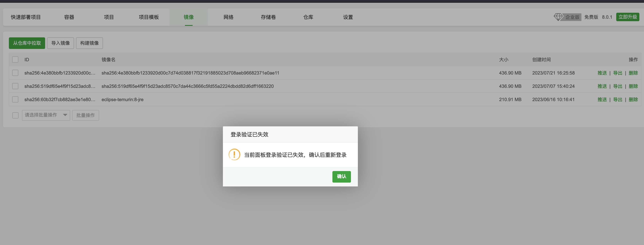Toggle the bottom batch select-all checkbox
The image size is (644, 245).
(x=15, y=115)
